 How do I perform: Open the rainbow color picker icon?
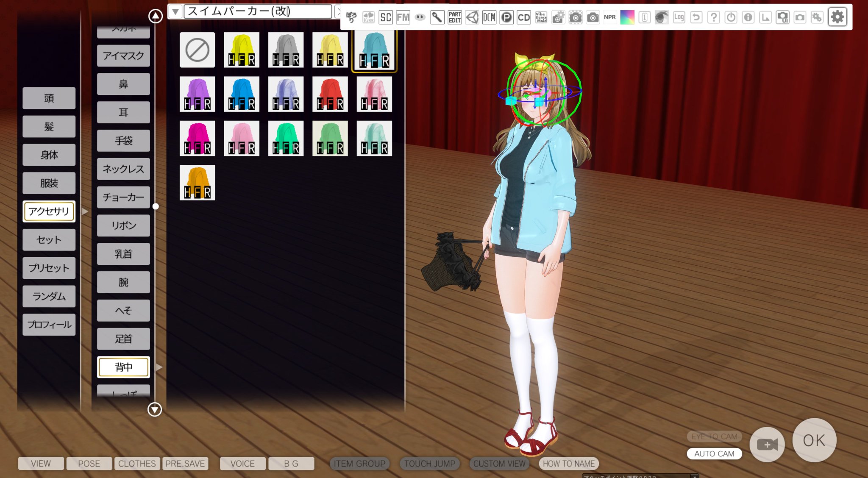pos(628,17)
